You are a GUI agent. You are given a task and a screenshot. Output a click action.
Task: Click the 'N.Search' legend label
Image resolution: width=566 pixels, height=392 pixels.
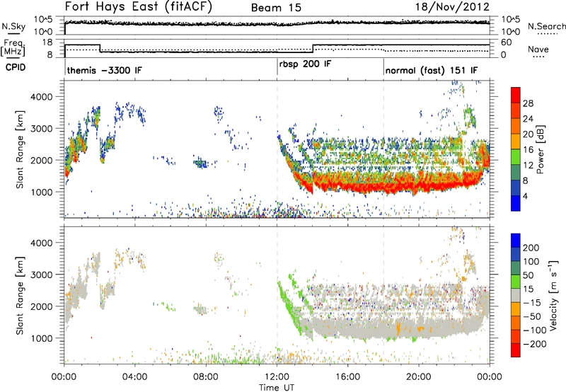pos(546,26)
